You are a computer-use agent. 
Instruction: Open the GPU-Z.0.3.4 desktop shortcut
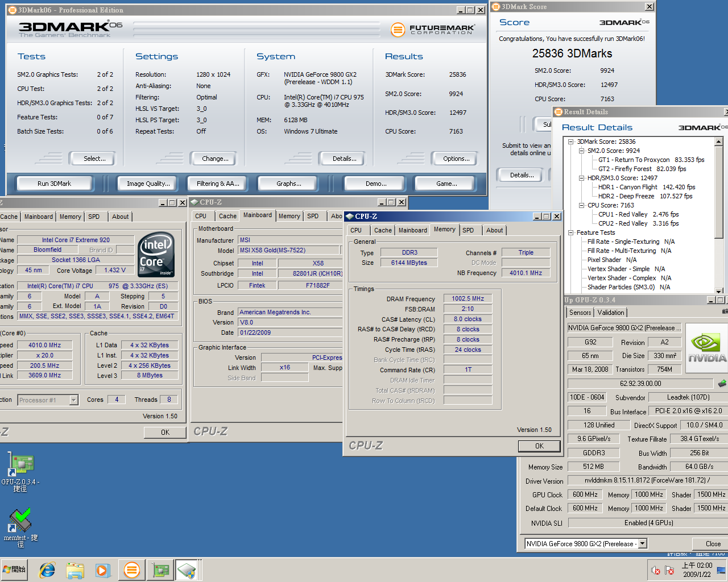(x=20, y=472)
